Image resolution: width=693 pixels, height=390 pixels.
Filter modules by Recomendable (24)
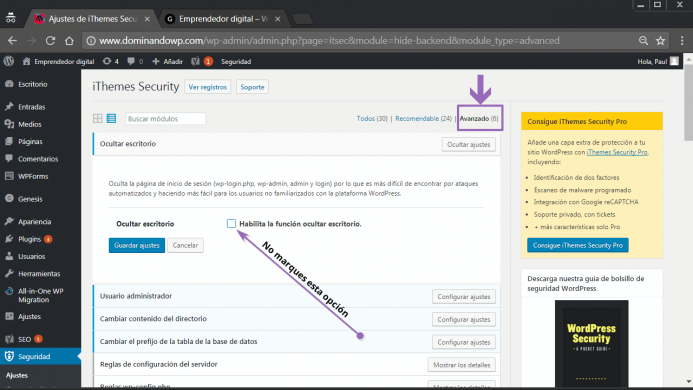click(x=423, y=119)
